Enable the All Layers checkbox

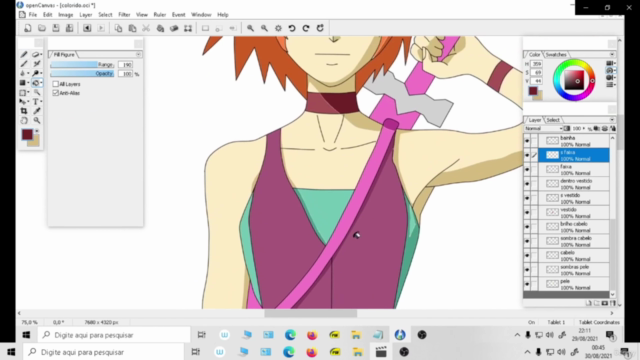56,84
